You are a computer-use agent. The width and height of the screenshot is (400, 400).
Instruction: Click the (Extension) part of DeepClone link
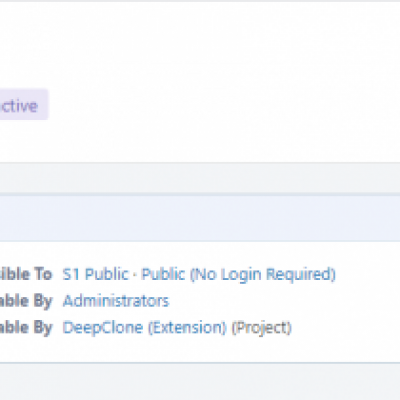coord(187,328)
